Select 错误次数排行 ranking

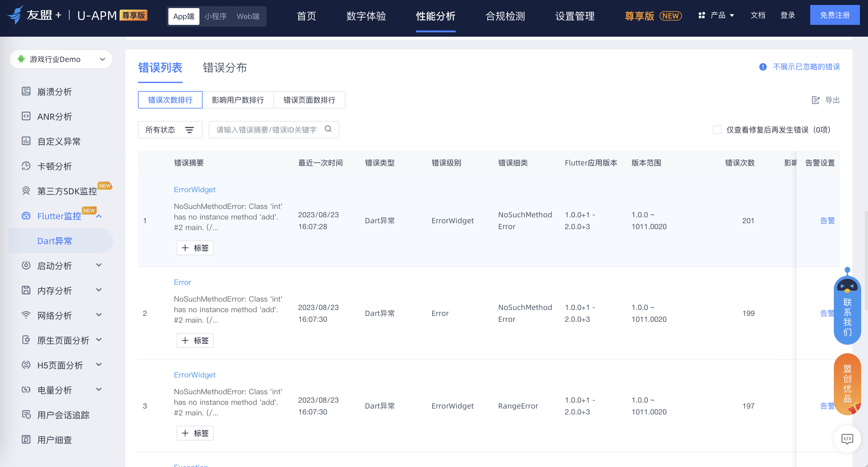coord(170,100)
